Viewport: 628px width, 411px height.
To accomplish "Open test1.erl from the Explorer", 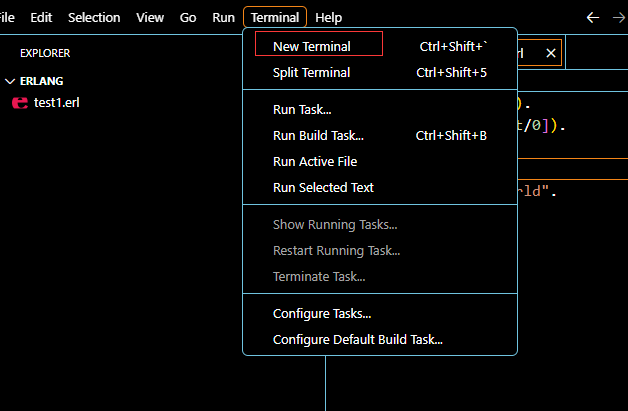I will click(x=56, y=102).
